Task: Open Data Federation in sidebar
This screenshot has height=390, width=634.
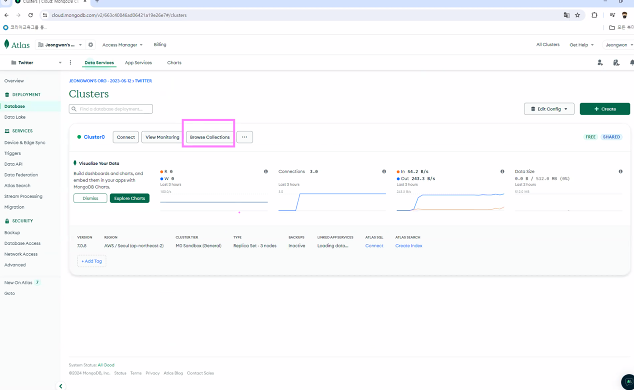Action: click(21, 175)
